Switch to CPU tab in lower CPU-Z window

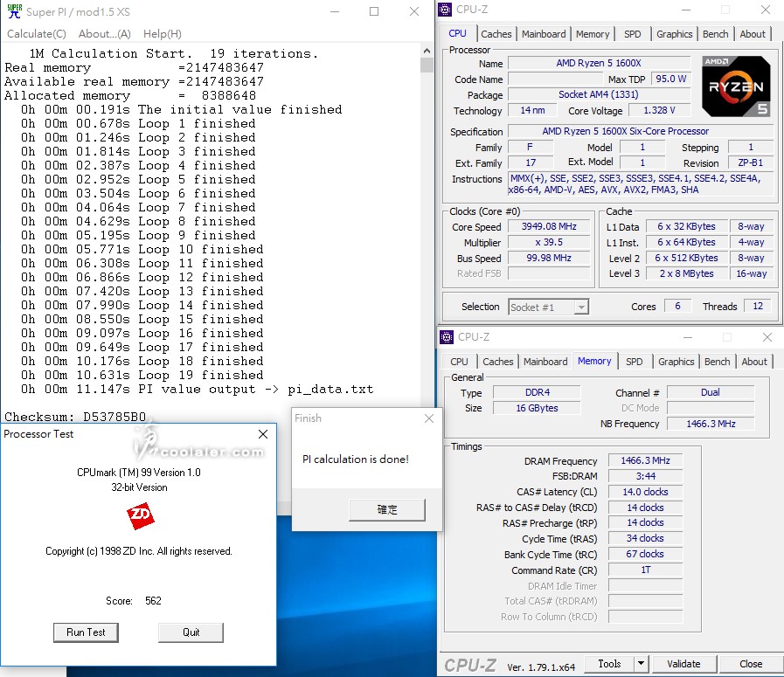pos(459,362)
